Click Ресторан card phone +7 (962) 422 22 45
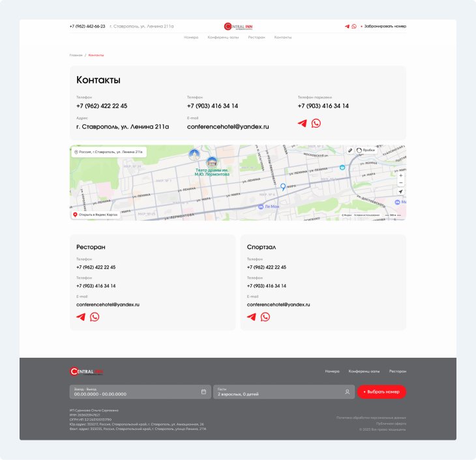The image size is (476, 460). point(96,267)
